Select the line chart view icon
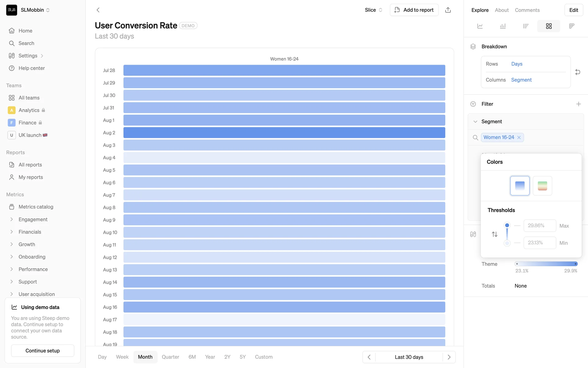588x368 pixels. 480,26
